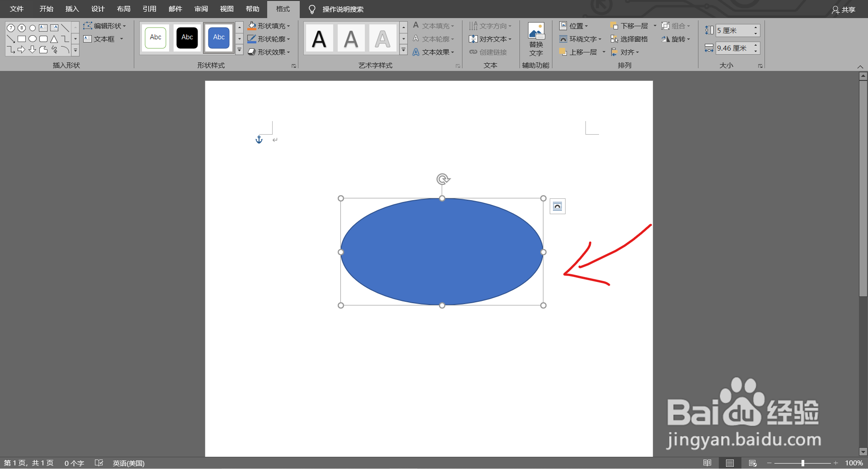Choose the triangle shape
This screenshot has width=868, height=469.
tap(54, 39)
